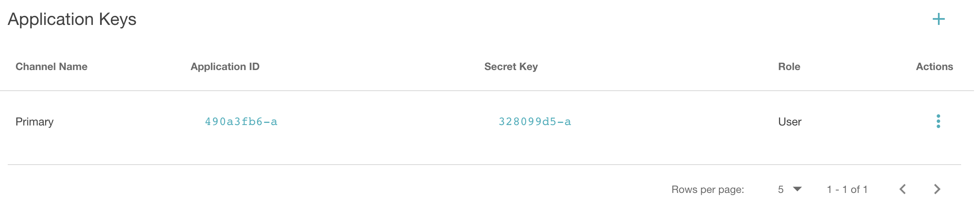Click the Application Keys heading
The image size is (980, 214).
tap(72, 19)
